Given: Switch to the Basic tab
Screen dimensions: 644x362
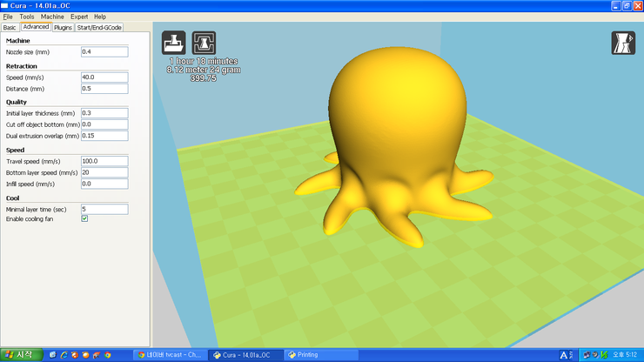Looking at the screenshot, I should (x=10, y=27).
